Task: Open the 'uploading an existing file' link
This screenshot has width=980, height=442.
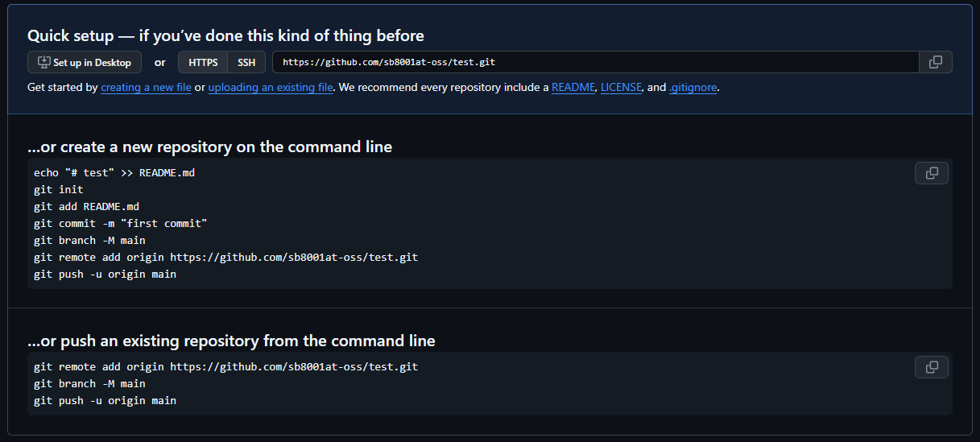Action: [x=271, y=87]
